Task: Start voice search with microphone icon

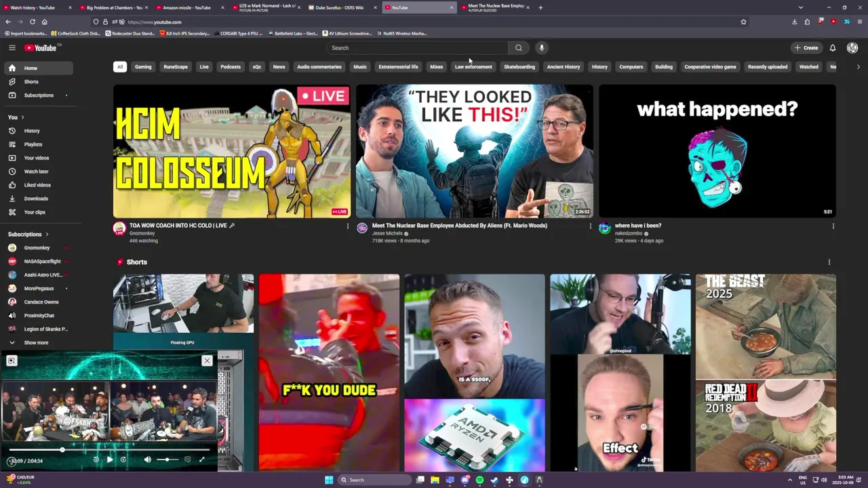Action: [541, 47]
